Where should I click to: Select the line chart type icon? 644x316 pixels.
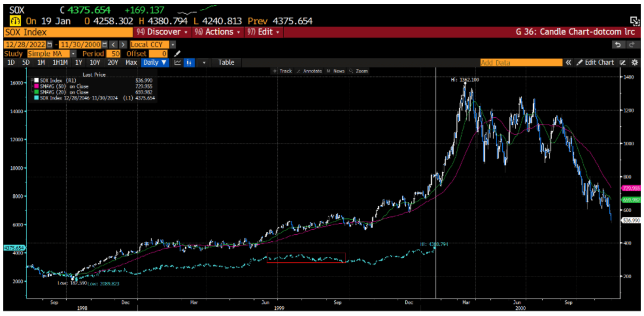pos(177,62)
